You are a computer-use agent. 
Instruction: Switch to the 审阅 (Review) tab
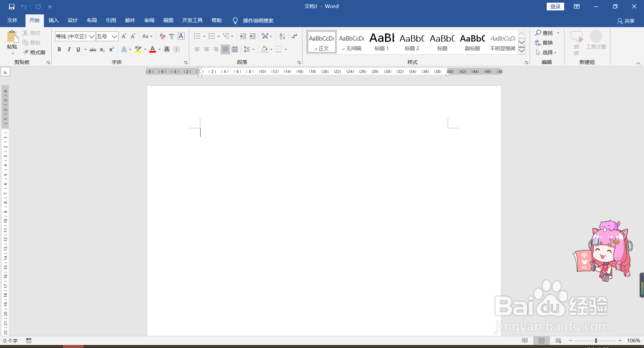pos(149,20)
